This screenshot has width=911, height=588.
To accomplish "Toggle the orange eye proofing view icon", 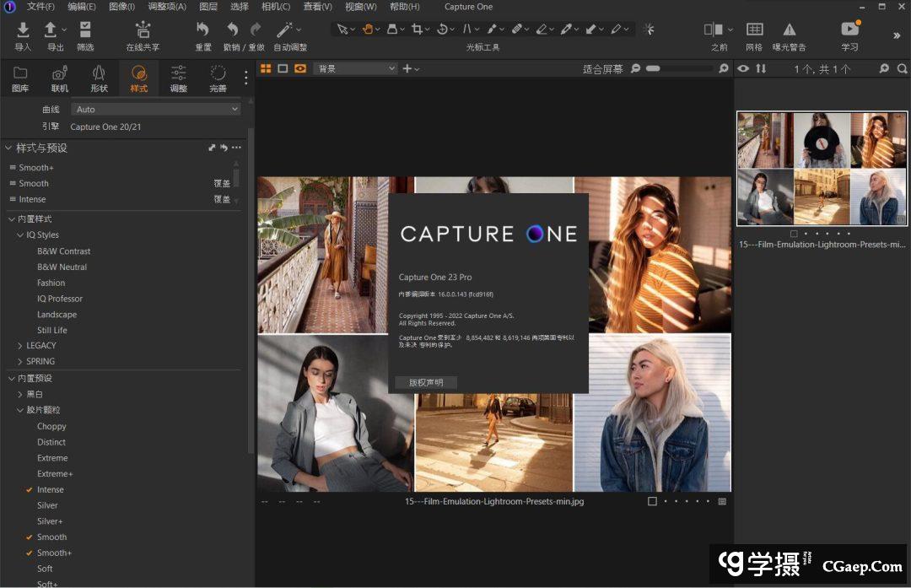I will pyautogui.click(x=300, y=68).
